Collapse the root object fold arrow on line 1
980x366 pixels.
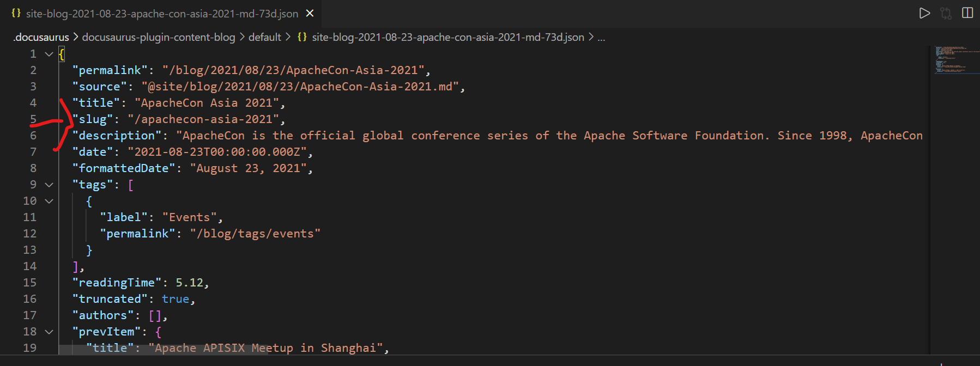pos(49,53)
